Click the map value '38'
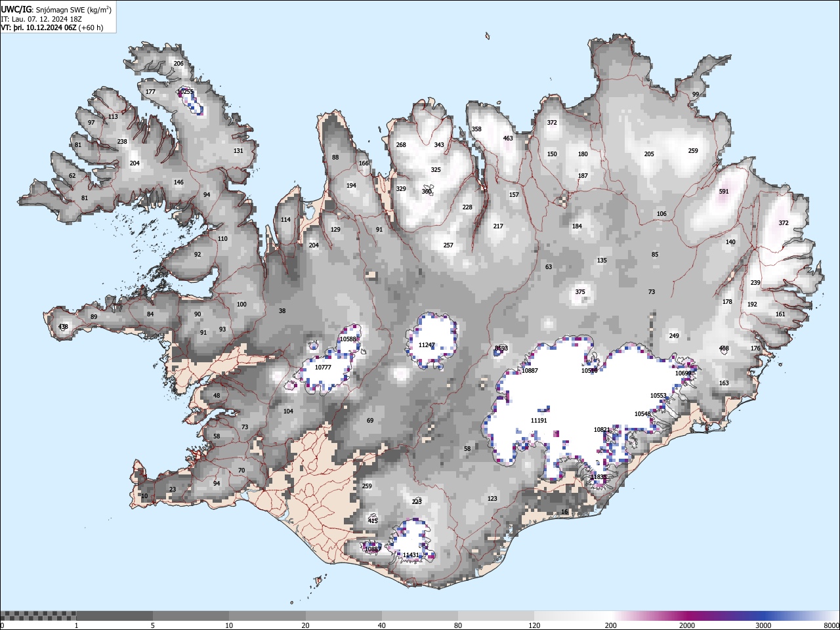 click(282, 311)
